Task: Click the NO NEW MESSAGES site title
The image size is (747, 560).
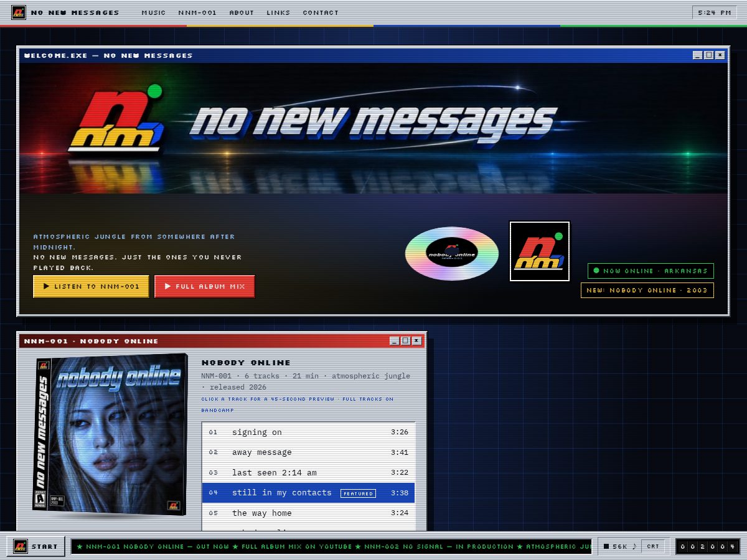Action: coord(75,12)
